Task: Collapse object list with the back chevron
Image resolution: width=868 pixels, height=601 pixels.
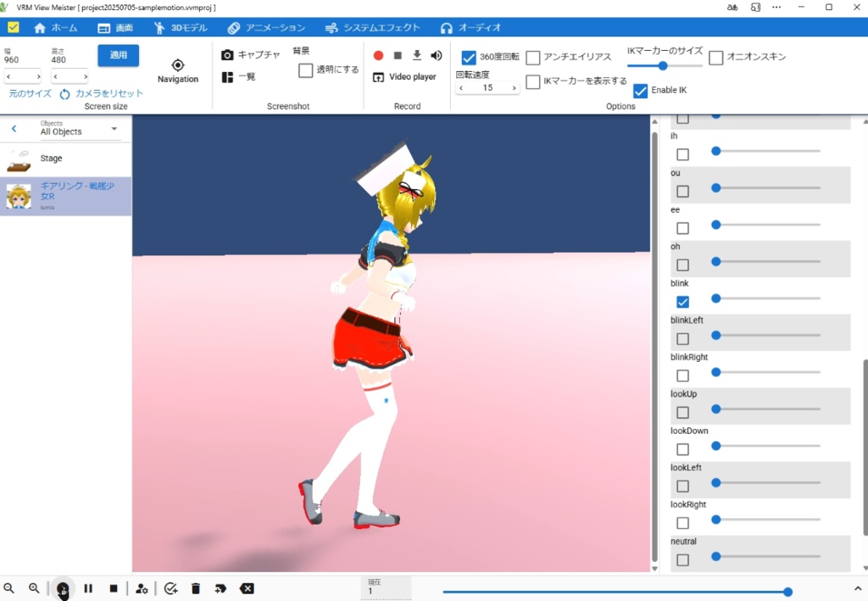Action: pyautogui.click(x=14, y=128)
